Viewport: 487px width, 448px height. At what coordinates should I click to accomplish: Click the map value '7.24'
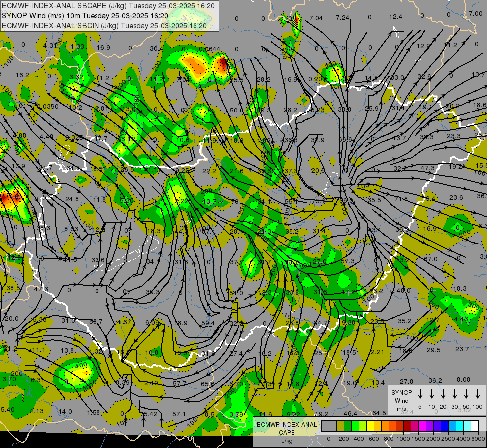tap(343, 18)
